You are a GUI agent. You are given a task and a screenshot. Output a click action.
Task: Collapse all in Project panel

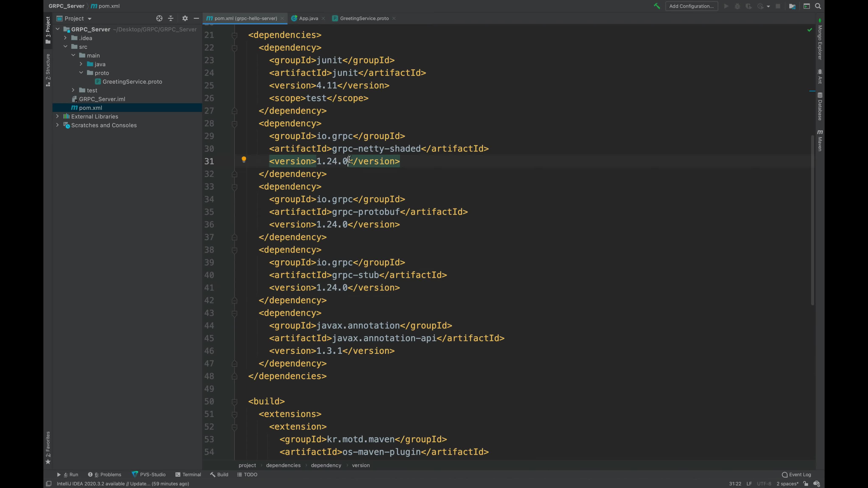[x=171, y=18]
